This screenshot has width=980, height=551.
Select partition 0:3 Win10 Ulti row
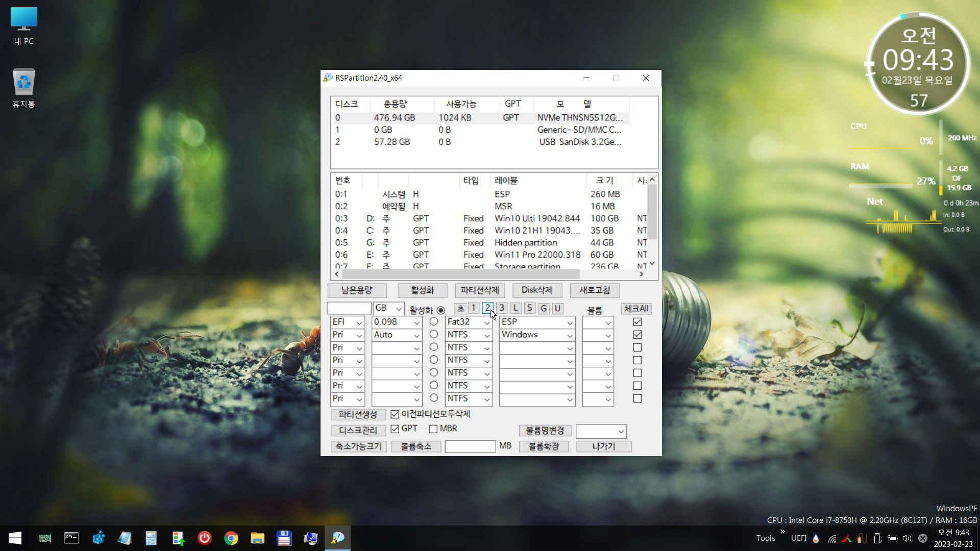[488, 218]
